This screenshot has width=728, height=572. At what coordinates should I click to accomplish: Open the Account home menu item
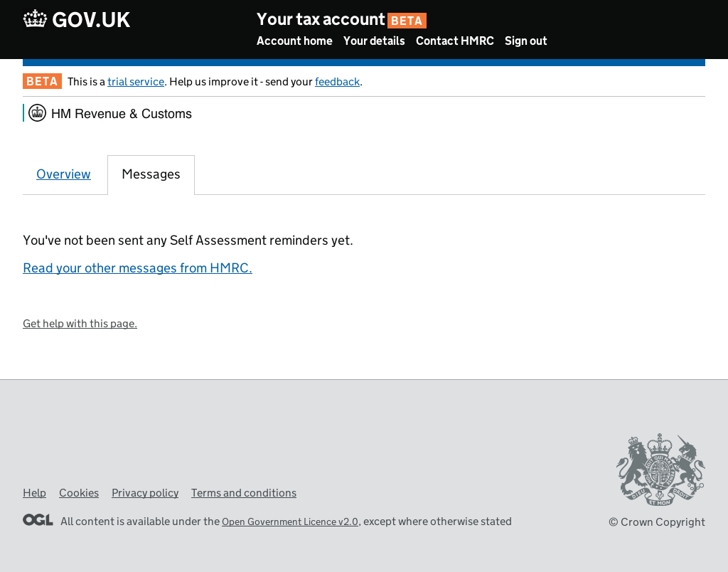click(294, 41)
